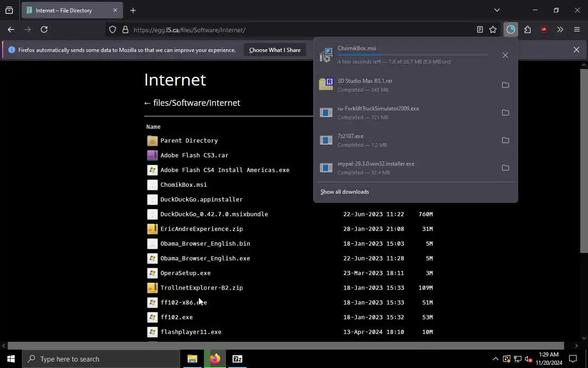The image size is (588, 368).
Task: Reload the current page
Action: [44, 29]
